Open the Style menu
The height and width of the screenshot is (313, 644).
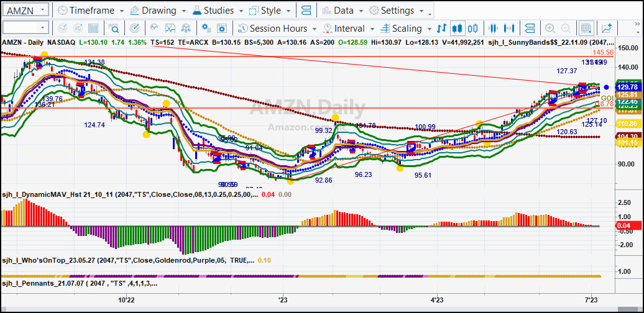click(271, 11)
